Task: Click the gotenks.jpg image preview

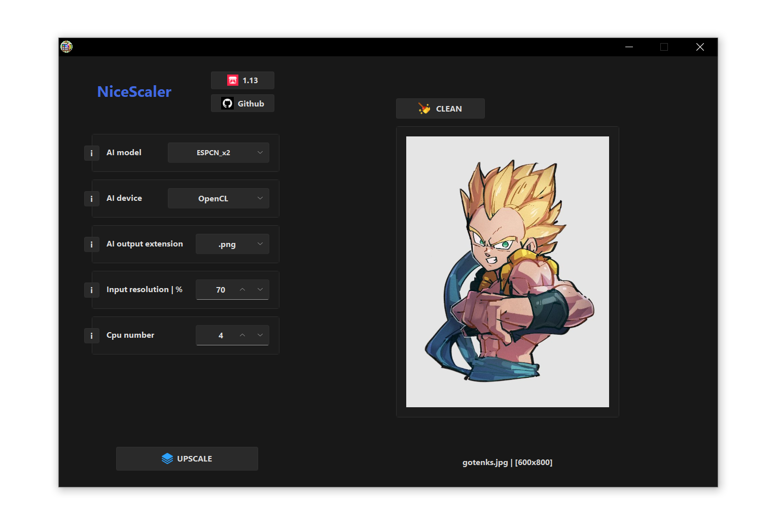Action: click(x=508, y=272)
